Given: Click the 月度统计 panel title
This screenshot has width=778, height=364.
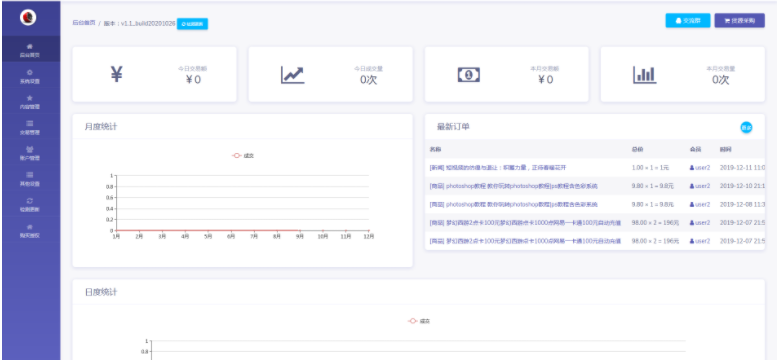Looking at the screenshot, I should pyautogui.click(x=101, y=126).
